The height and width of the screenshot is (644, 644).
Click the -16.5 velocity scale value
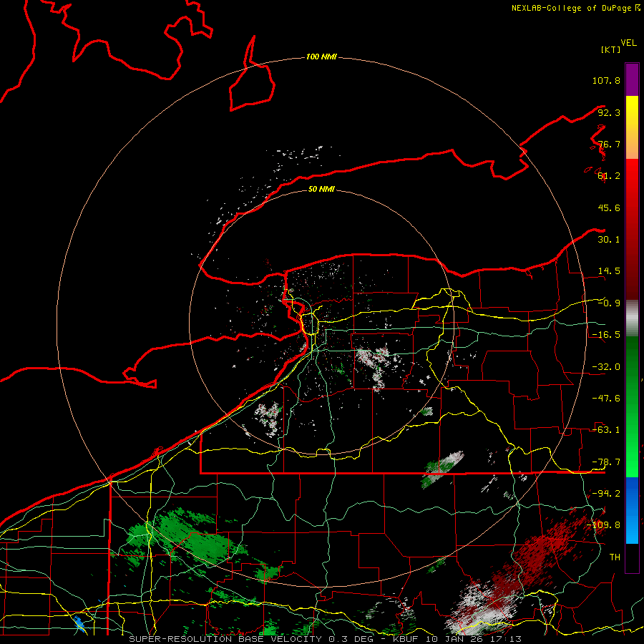[x=606, y=335]
